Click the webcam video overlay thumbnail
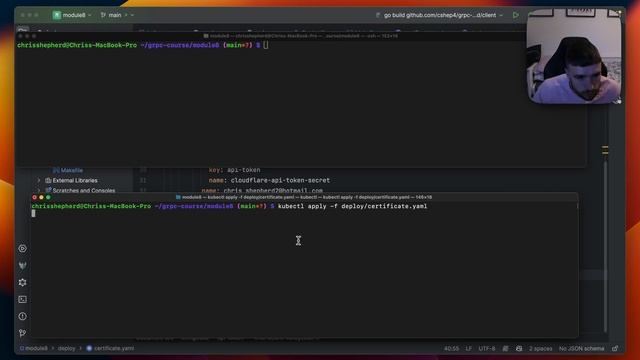The width and height of the screenshot is (640, 360). coord(574,56)
